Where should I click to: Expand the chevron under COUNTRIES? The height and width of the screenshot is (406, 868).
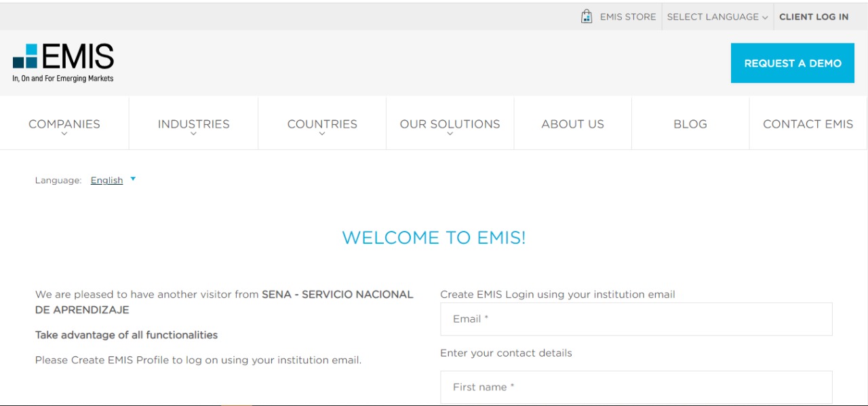[x=322, y=134]
